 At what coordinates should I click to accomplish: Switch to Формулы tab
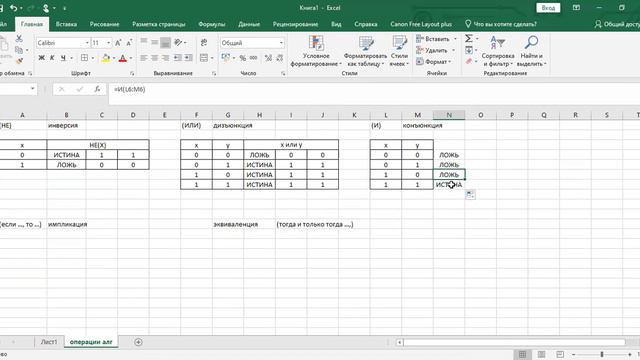(211, 24)
